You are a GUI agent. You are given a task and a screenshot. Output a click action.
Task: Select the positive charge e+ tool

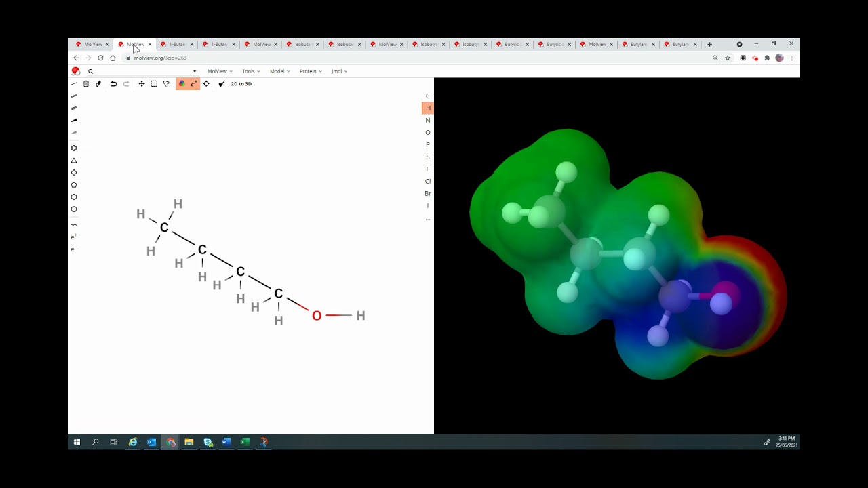point(74,237)
